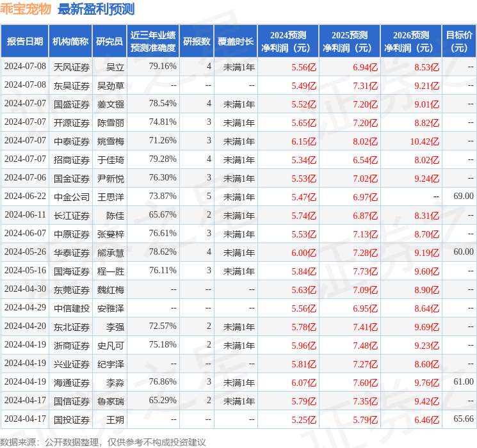The width and height of the screenshot is (477, 448).
Task: Click the accuracy value 79.16%
Action: tap(163, 66)
